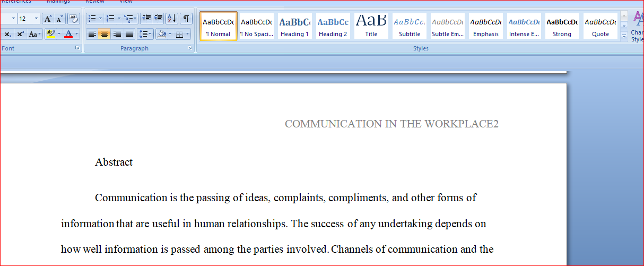Open highlight color dropdown arrow

pyautogui.click(x=59, y=34)
